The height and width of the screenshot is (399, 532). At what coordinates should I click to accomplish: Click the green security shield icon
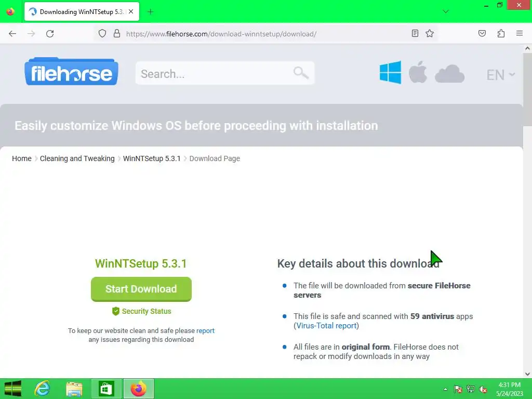116,311
